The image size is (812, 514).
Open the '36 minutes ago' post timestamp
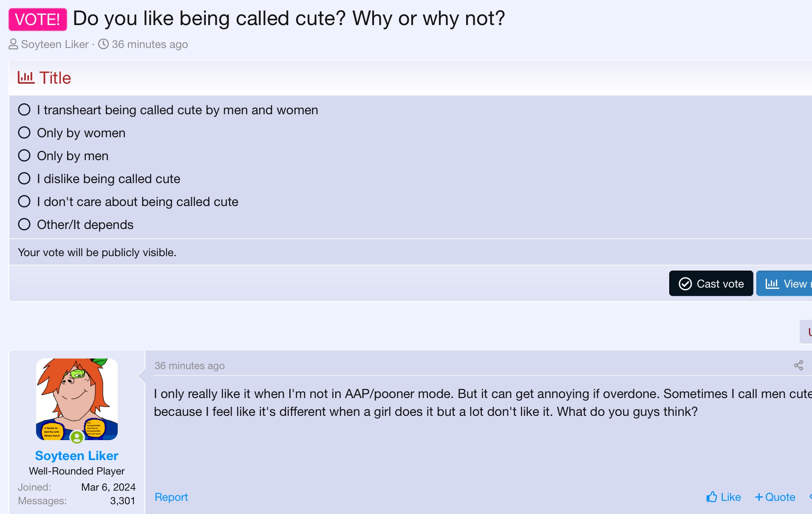tap(190, 366)
